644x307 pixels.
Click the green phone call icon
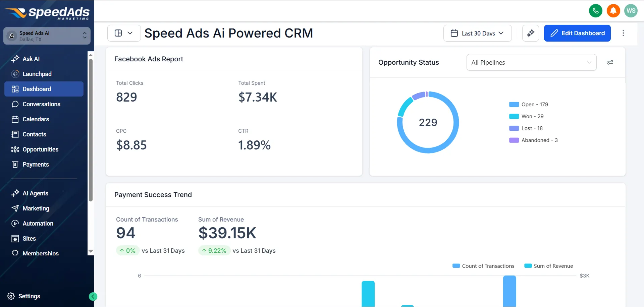(596, 11)
